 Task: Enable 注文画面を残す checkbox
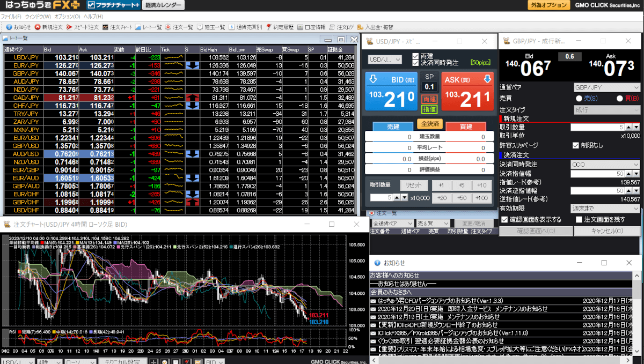point(579,219)
